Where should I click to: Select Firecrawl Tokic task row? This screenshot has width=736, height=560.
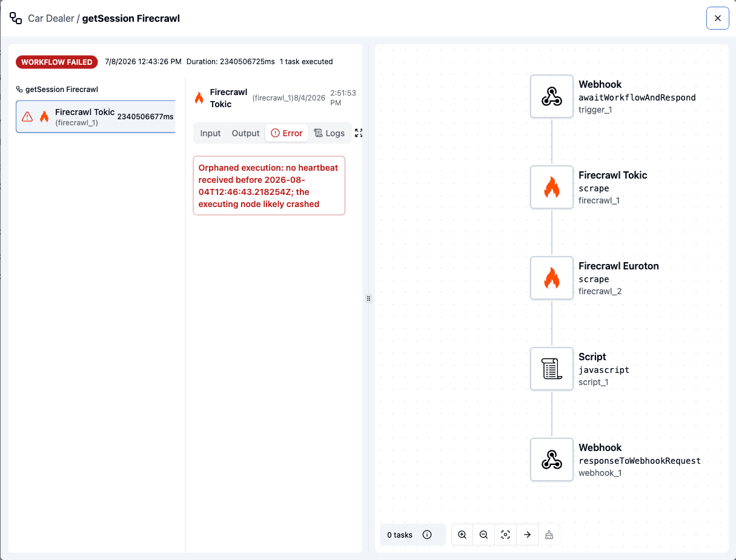96,116
